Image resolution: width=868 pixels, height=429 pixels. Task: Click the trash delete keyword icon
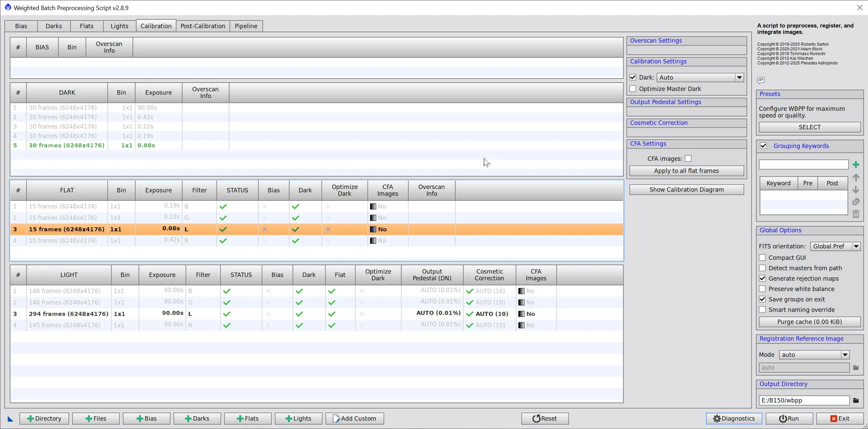pos(856,214)
